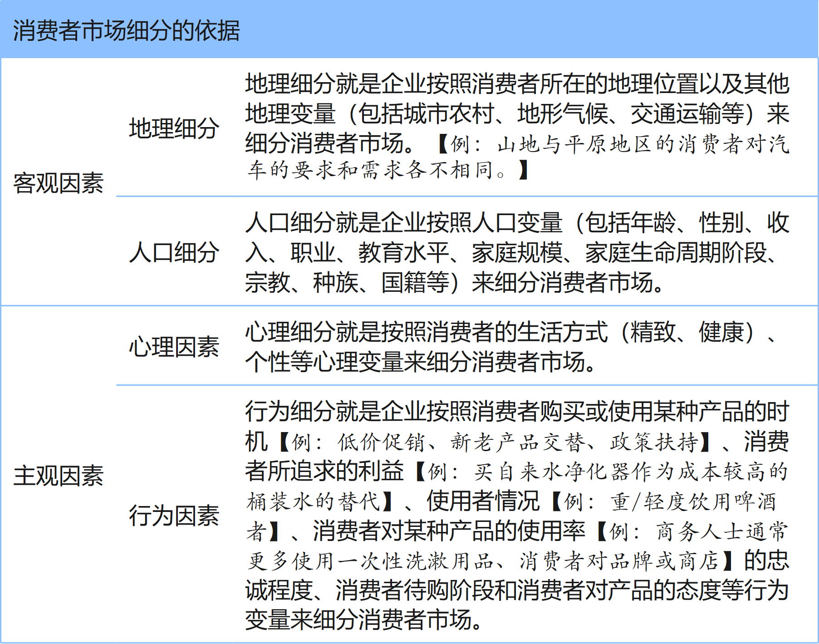The image size is (819, 644).
Task: Click the 人口细分 definition paragraph's first line
Action: (x=517, y=223)
